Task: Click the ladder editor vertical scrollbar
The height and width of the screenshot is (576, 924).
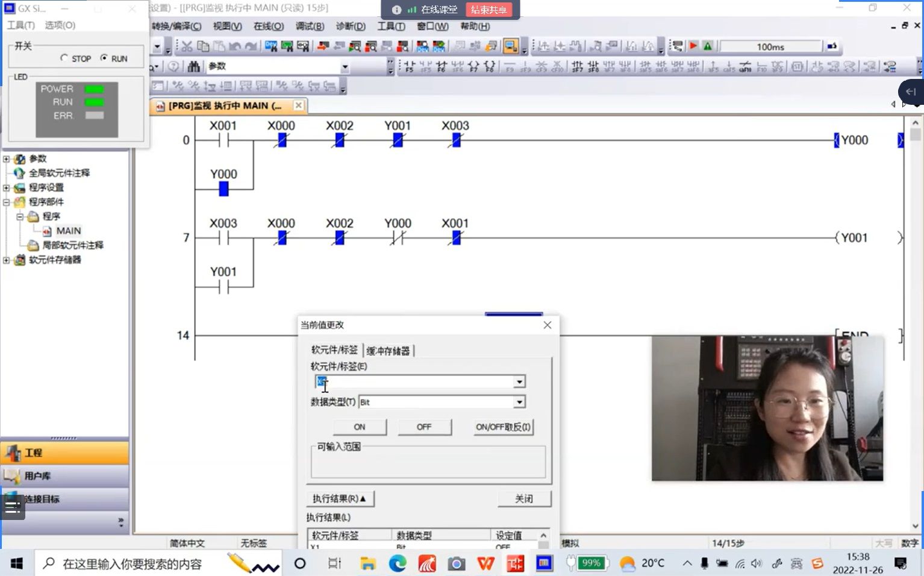Action: pos(916,301)
